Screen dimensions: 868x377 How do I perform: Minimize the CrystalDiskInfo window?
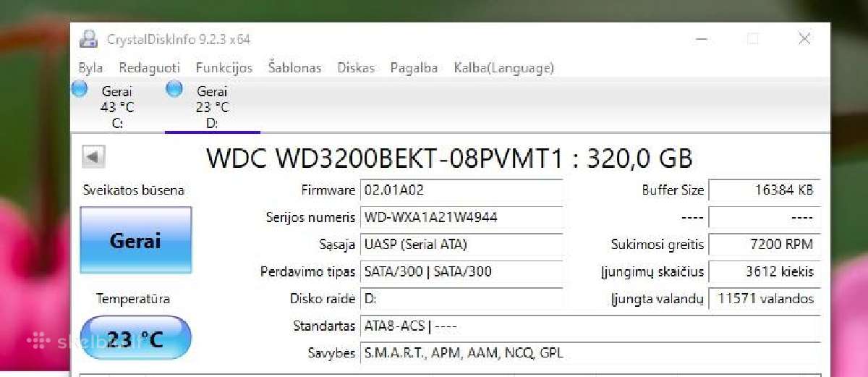tap(702, 39)
